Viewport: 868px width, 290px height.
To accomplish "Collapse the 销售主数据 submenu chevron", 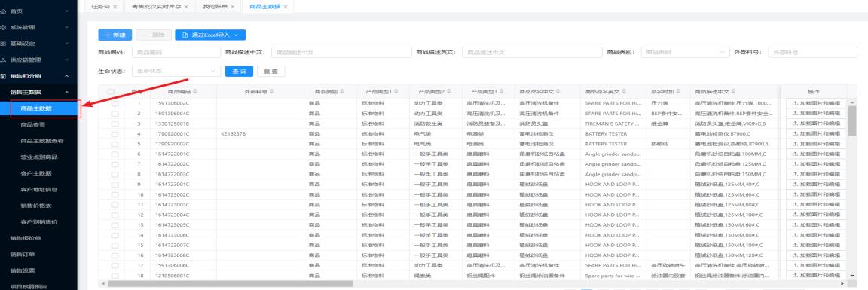I will pyautogui.click(x=66, y=92).
